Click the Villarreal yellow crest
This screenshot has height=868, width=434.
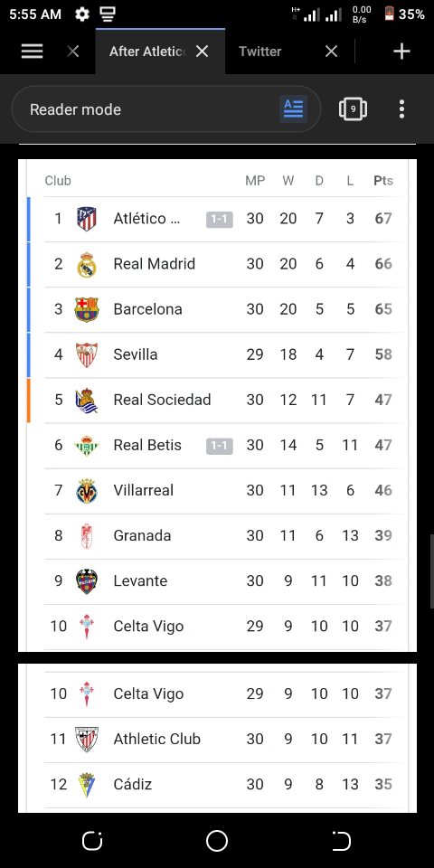87,490
